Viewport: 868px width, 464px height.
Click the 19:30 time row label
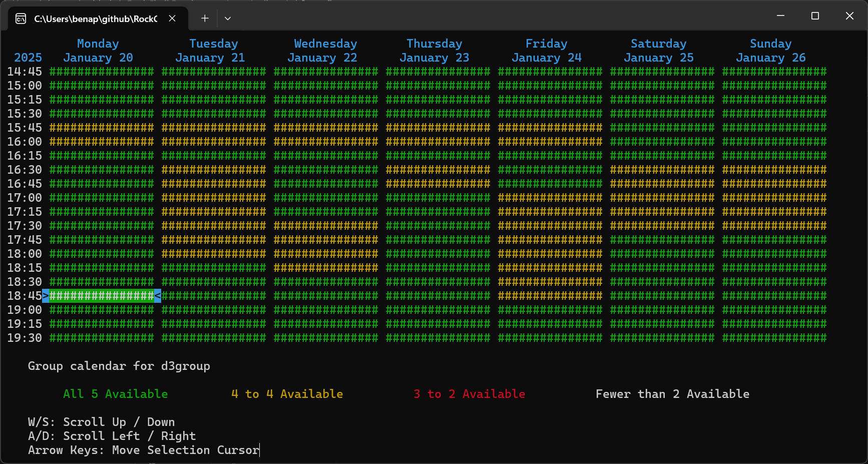tap(25, 338)
